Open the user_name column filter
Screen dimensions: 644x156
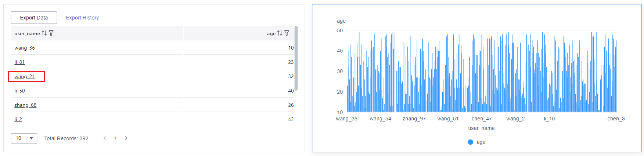(51, 33)
